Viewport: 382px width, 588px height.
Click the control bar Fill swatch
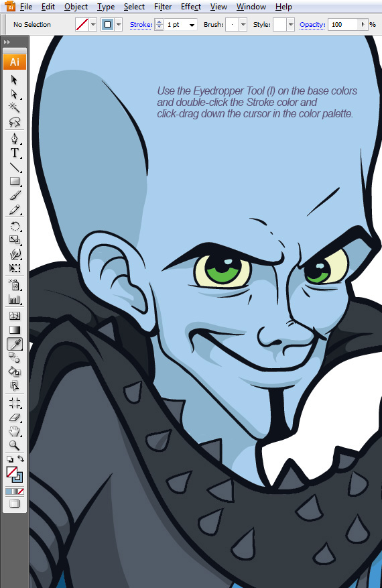click(x=82, y=25)
